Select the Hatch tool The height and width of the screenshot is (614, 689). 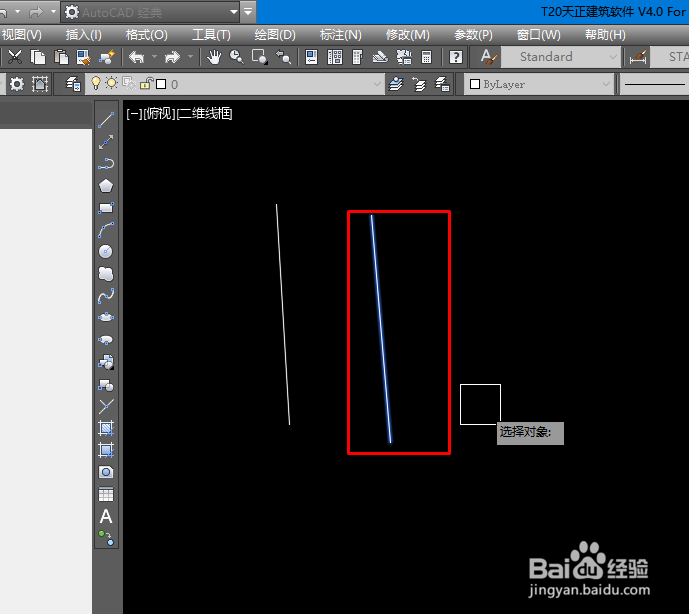pos(106,428)
